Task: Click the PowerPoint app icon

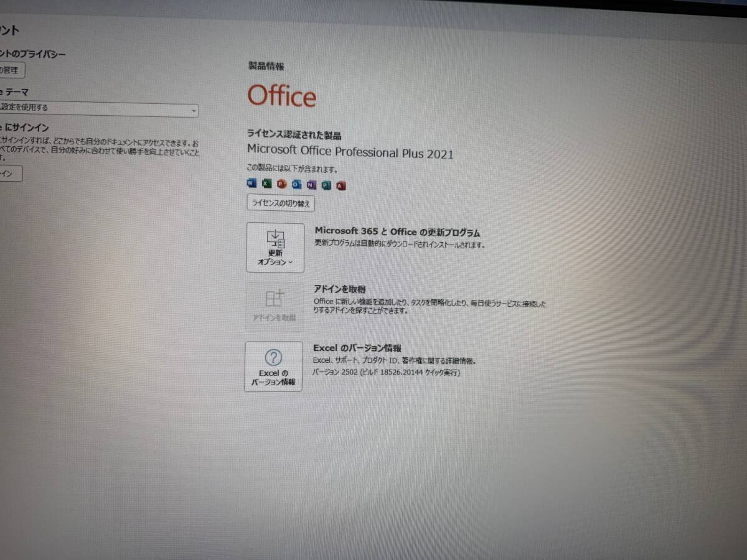Action: (281, 184)
